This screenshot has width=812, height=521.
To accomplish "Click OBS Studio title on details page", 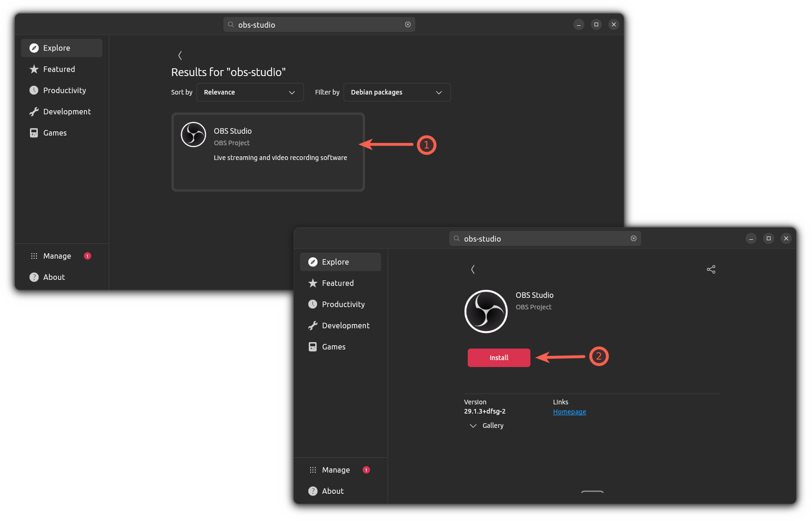I will 535,295.
